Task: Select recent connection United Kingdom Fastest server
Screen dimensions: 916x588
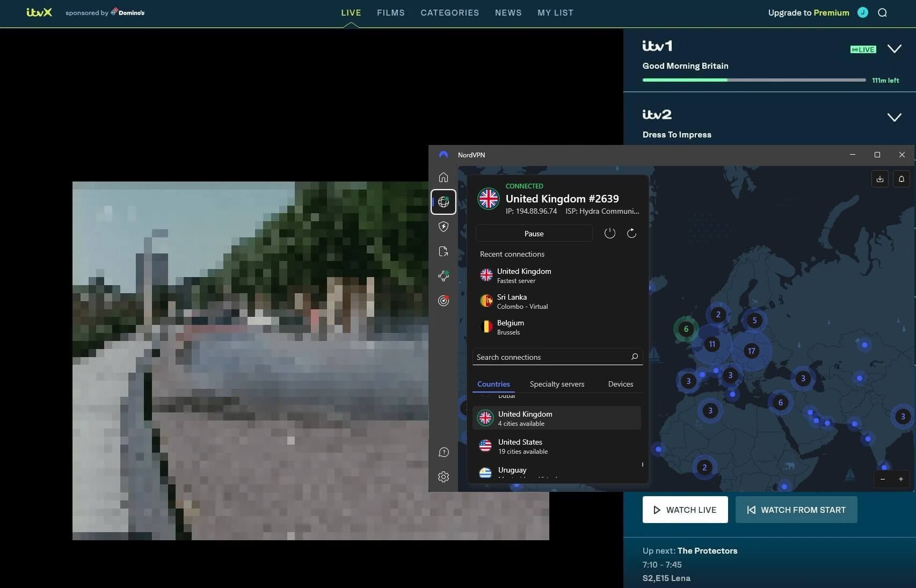Action: tap(557, 275)
